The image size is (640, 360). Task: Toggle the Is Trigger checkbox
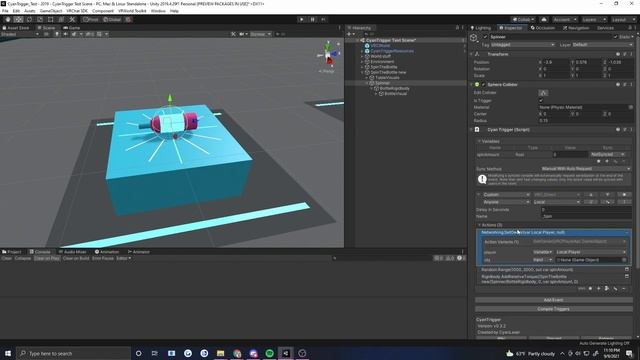pyautogui.click(x=541, y=100)
